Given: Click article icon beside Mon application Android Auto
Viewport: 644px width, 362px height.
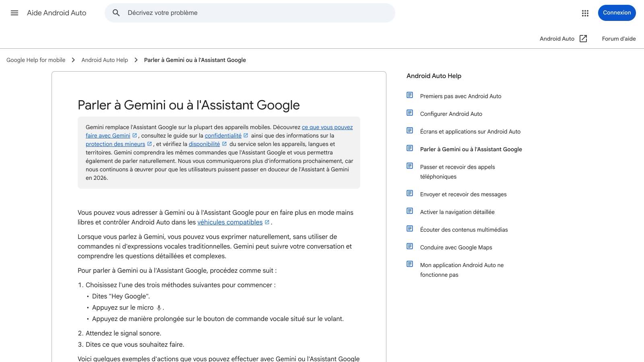Looking at the screenshot, I should coord(410,264).
